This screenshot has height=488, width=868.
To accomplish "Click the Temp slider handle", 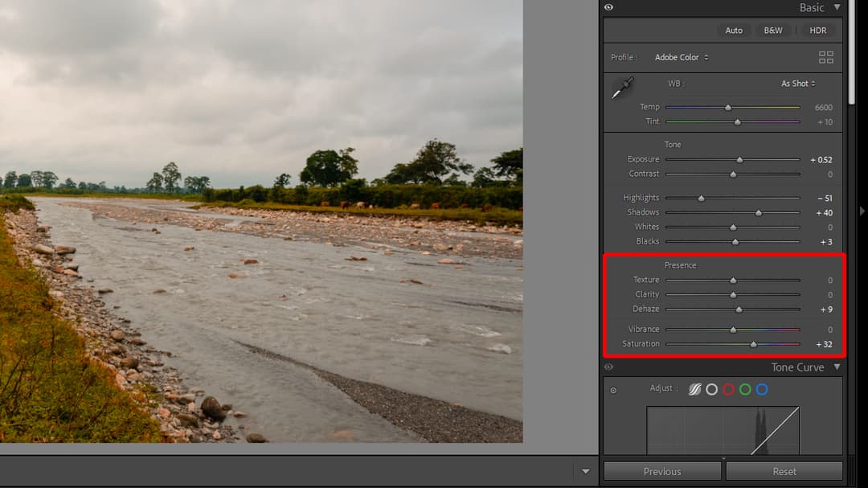I will pos(728,108).
